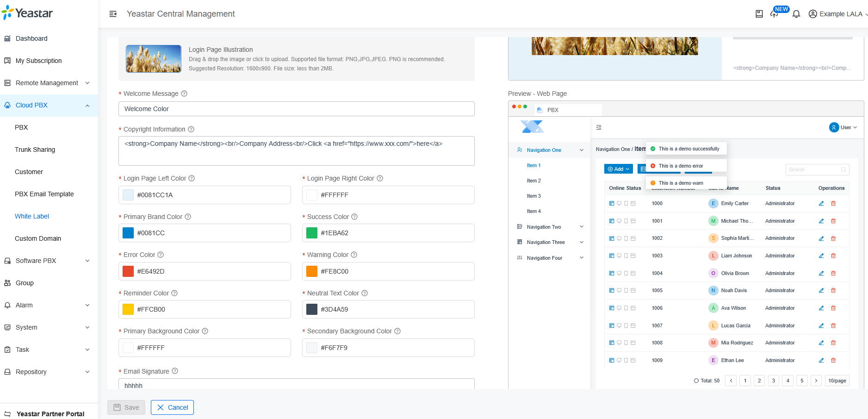Click the cloud upload icon with NEW badge
The height and width of the screenshot is (419, 868).
tap(775, 14)
